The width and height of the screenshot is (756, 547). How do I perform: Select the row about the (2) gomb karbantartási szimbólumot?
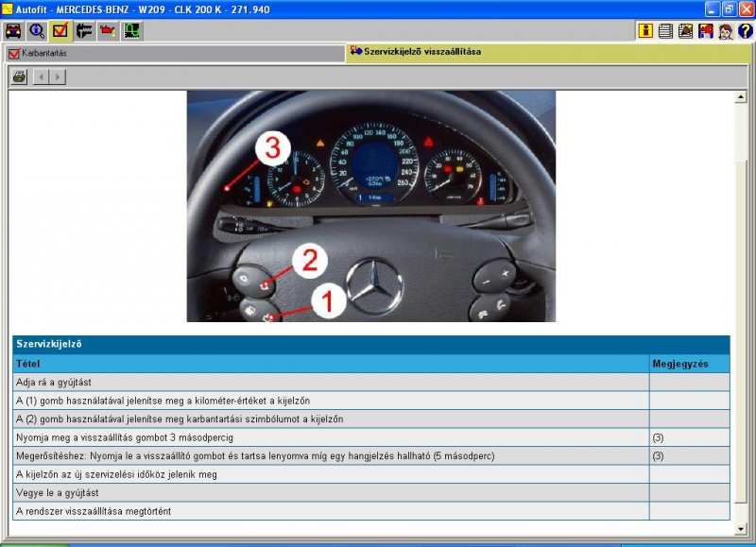[x=371, y=419]
